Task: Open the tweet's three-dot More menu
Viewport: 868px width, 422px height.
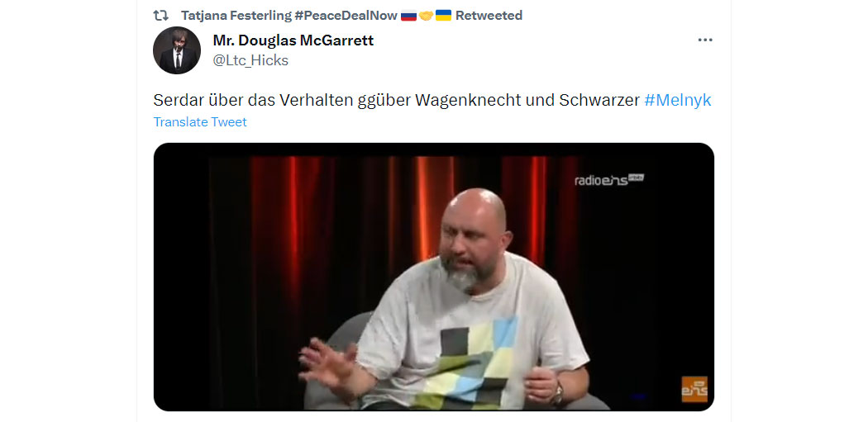Action: click(704, 40)
